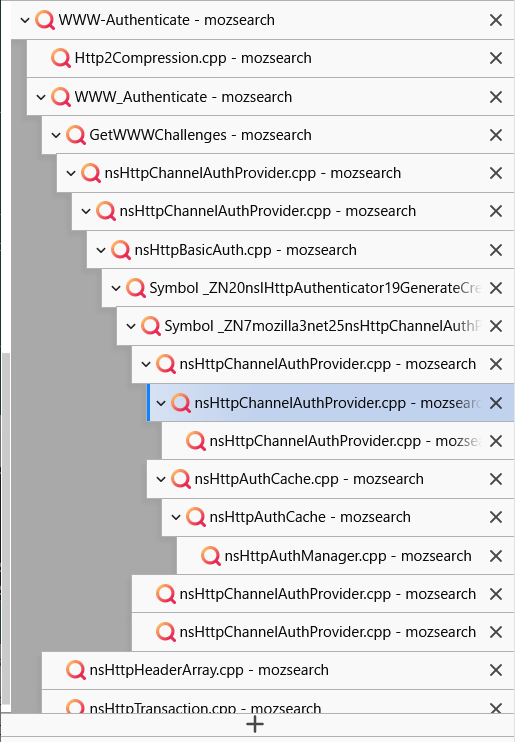Select the Symbol _ZN7mozilla3net25nsHttpChannelAuth tab
The height and width of the screenshot is (742, 516).
(315, 327)
